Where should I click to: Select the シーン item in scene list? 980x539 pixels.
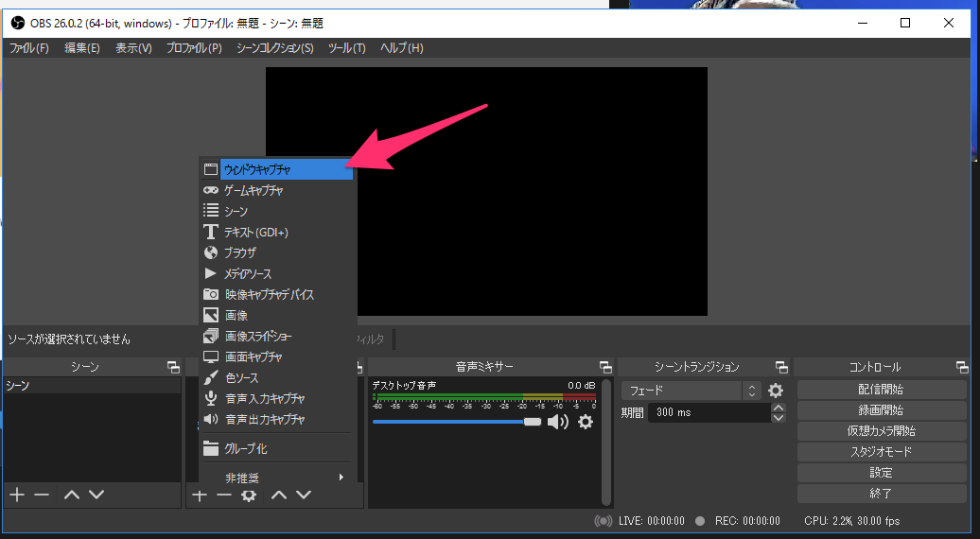[x=92, y=386]
